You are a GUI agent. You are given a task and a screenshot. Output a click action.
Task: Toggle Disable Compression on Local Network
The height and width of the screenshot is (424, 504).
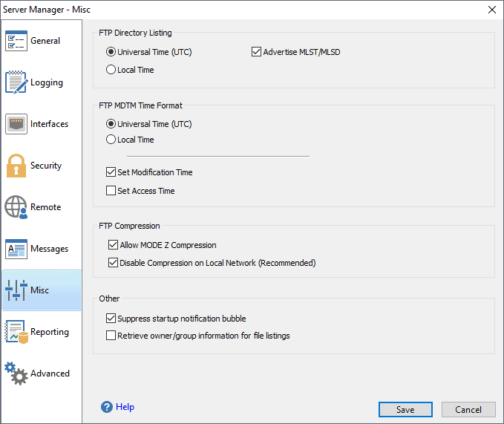[x=113, y=263]
